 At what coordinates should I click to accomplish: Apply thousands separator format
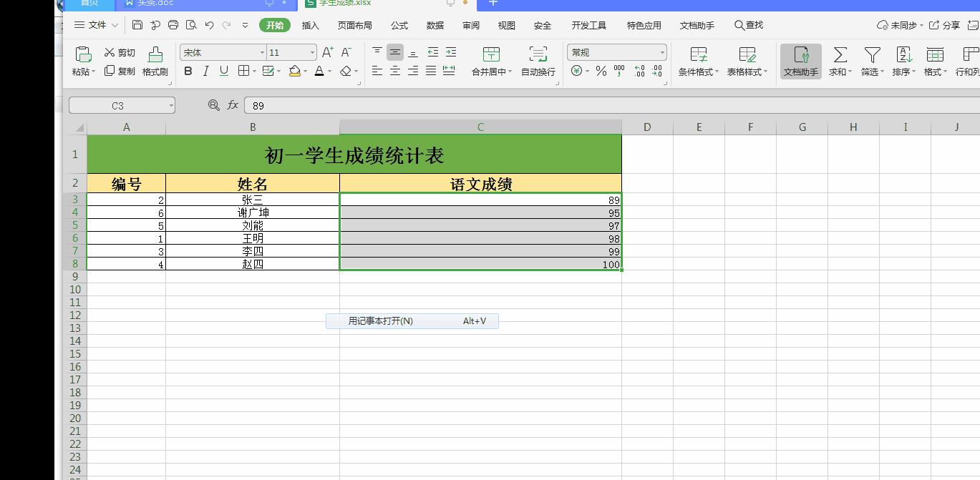[x=619, y=71]
